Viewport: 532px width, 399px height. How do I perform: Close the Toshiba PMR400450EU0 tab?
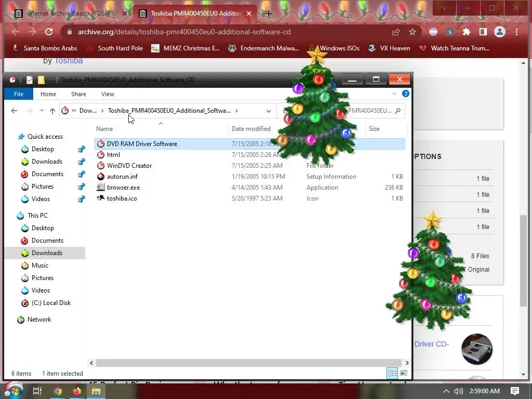(249, 14)
